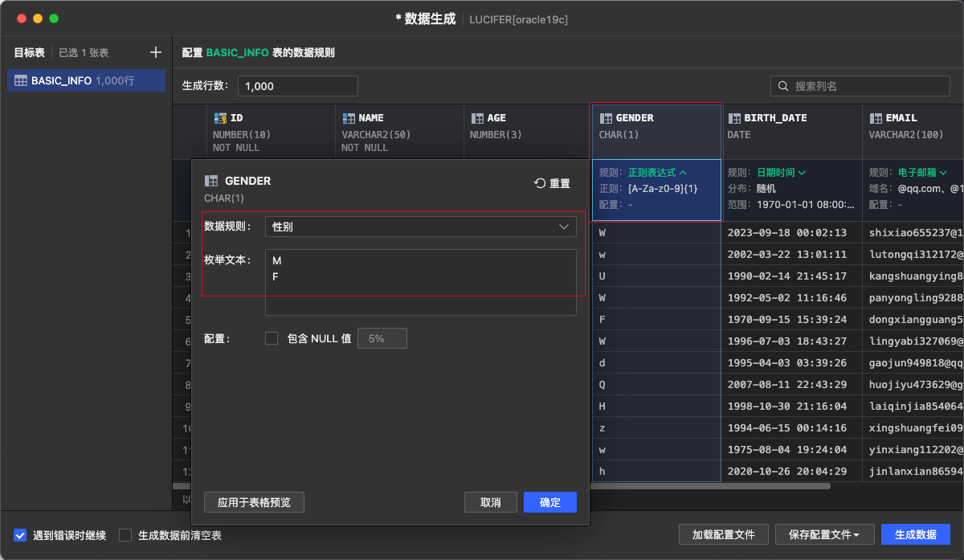Click the magnifier icon in 搜索列名 search box
This screenshot has width=964, height=560.
782,85
